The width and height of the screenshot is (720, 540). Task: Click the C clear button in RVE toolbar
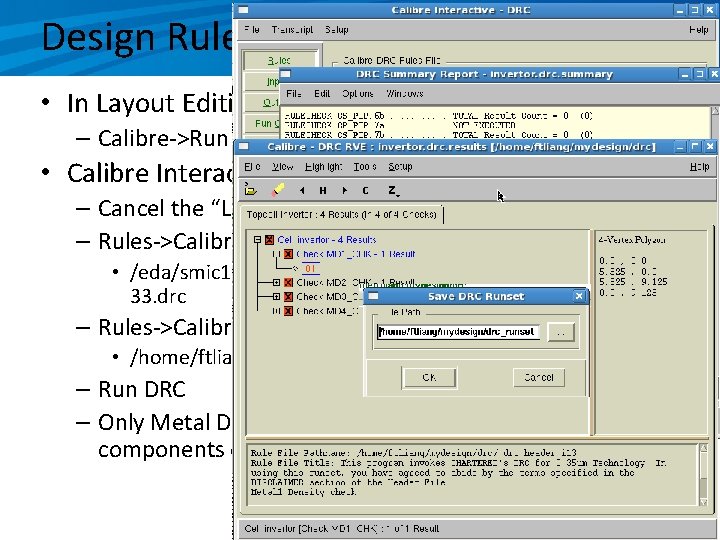366,190
